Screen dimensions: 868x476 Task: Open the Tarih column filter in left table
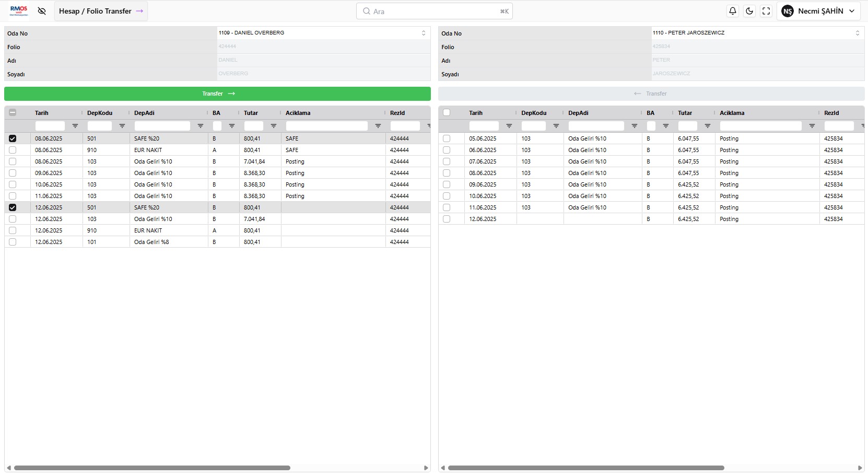click(x=75, y=126)
